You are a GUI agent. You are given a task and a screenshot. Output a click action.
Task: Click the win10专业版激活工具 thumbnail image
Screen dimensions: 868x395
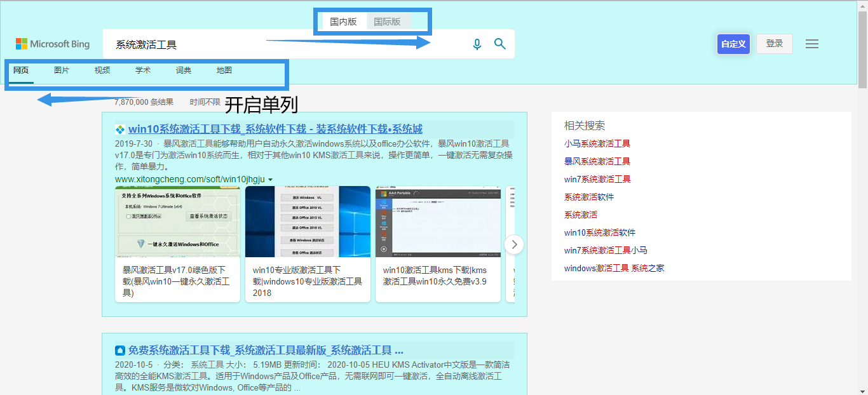coord(308,222)
